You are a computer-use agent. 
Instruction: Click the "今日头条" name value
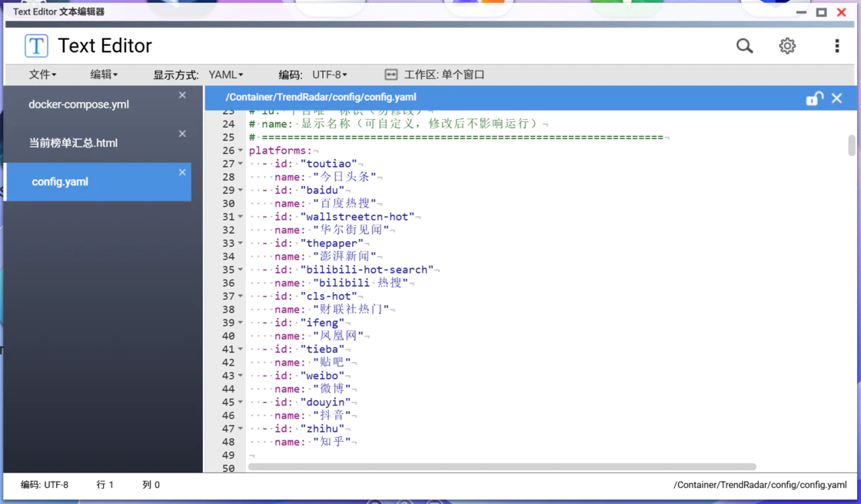345,177
